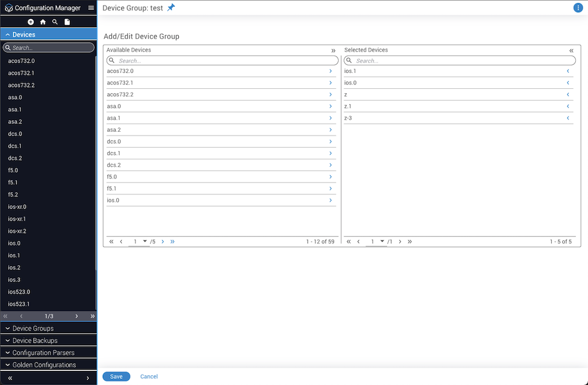Collapse the sidebar with bottom double-left arrow
588x385 pixels.
click(10, 378)
